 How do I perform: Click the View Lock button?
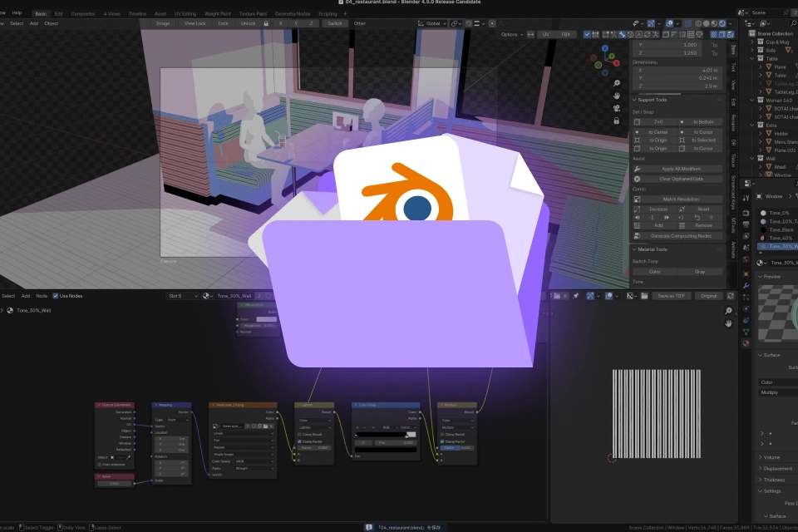(195, 23)
